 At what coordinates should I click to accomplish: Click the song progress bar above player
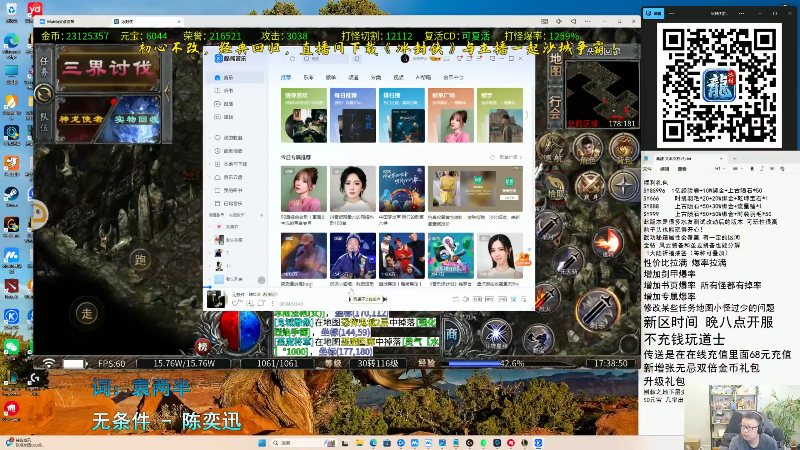[x=369, y=287]
